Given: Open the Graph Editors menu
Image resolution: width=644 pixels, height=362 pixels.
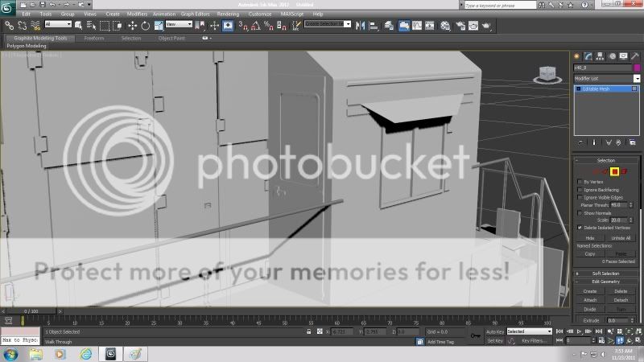Looking at the screenshot, I should [195, 14].
